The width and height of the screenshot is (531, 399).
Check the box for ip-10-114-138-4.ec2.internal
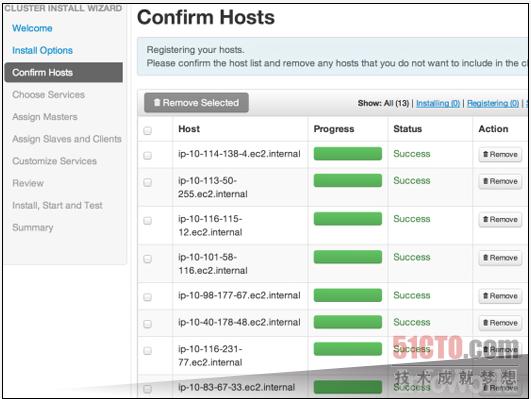[x=147, y=155]
